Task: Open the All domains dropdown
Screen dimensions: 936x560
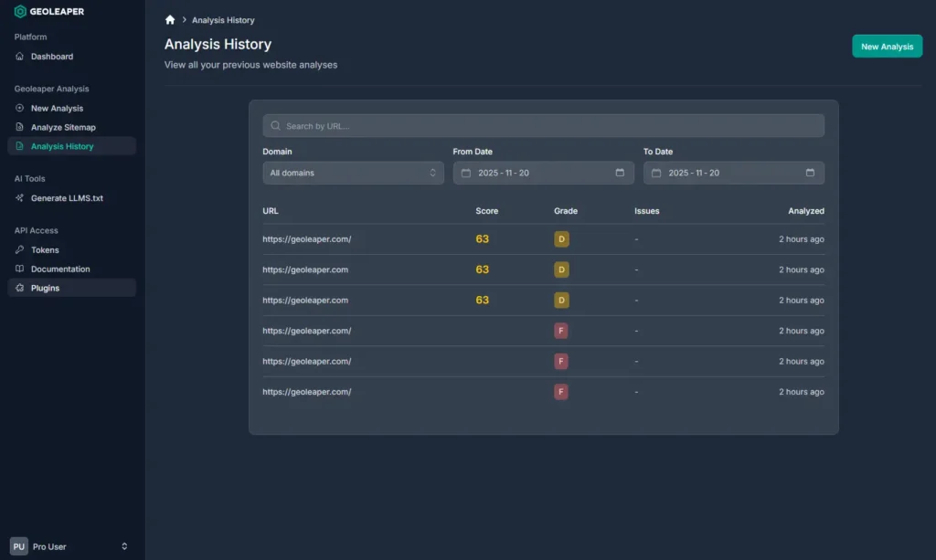Action: [x=353, y=173]
